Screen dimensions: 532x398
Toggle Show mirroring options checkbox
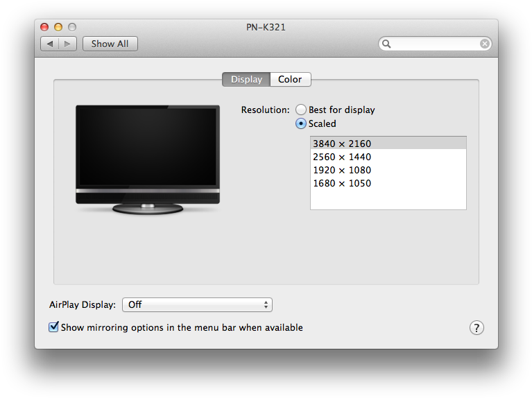point(53,327)
